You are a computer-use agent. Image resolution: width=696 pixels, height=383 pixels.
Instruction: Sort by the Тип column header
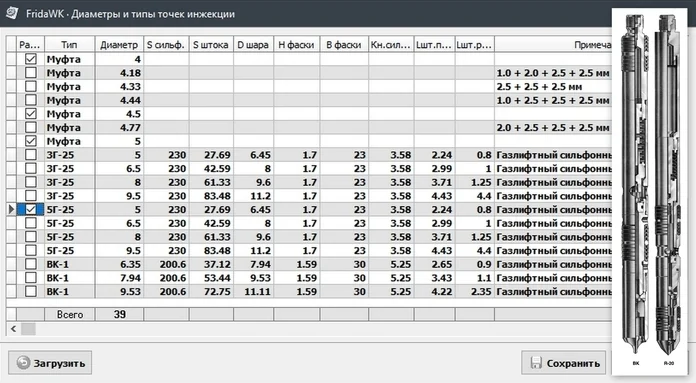pos(70,44)
